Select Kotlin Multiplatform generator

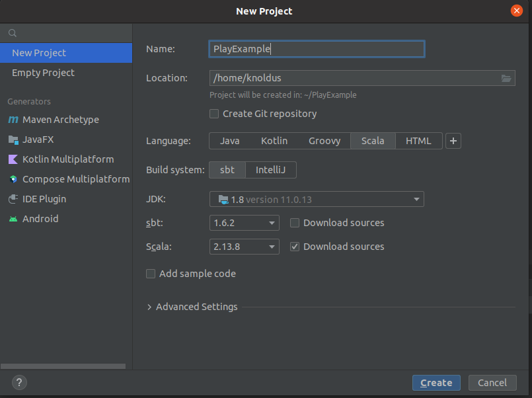(66, 159)
